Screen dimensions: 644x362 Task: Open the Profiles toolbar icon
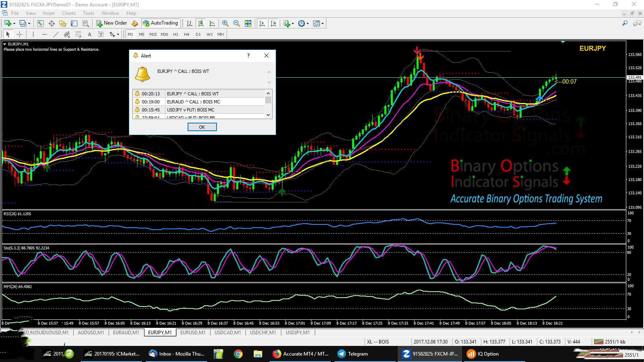click(x=23, y=23)
